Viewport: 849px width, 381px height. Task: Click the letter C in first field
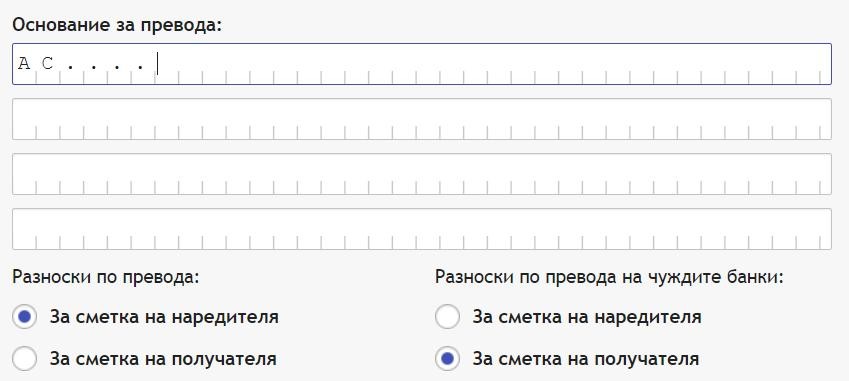pos(48,64)
